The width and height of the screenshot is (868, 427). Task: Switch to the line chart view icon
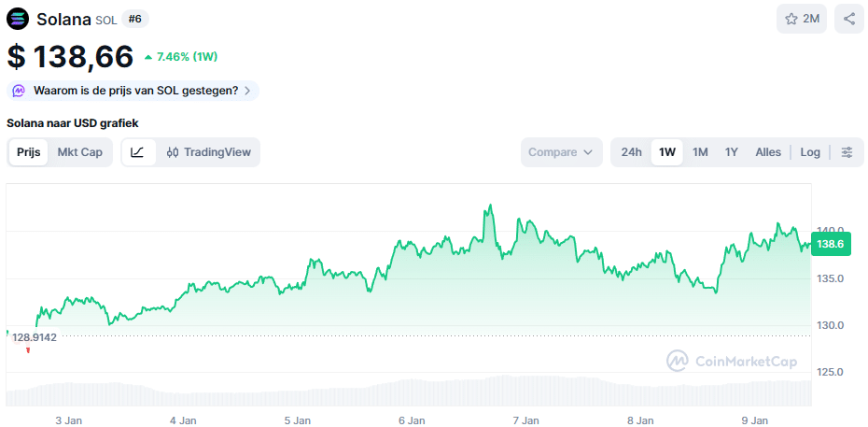coord(137,152)
